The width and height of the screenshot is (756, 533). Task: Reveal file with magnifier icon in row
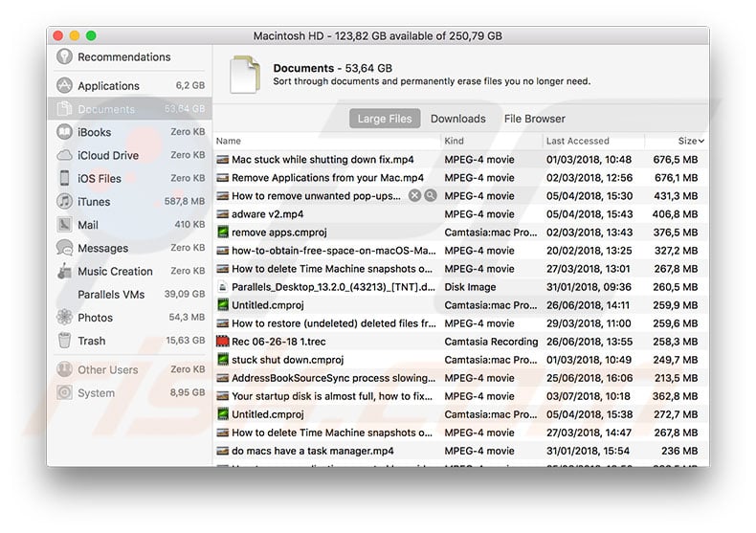431,196
